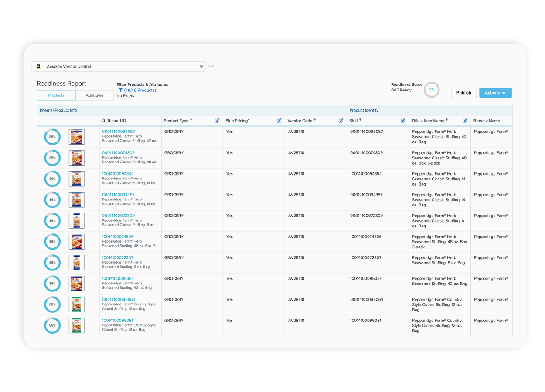Switch to the Attributes tab

point(95,95)
